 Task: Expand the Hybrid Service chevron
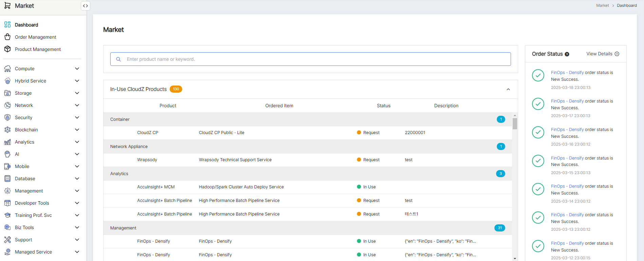[x=77, y=81]
